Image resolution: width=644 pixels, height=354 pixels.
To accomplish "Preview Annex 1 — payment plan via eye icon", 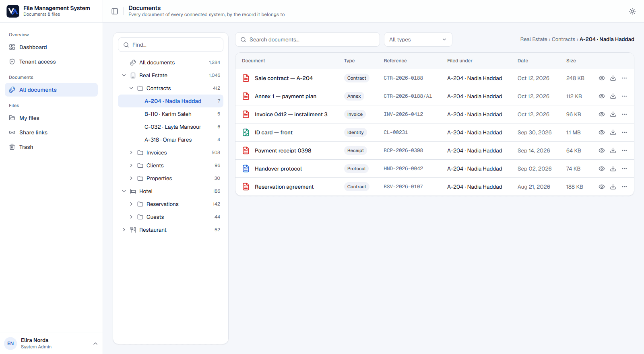I will click(x=602, y=96).
